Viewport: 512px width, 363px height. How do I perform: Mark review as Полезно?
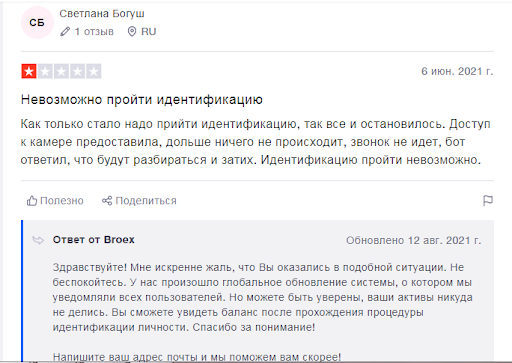coord(62,201)
